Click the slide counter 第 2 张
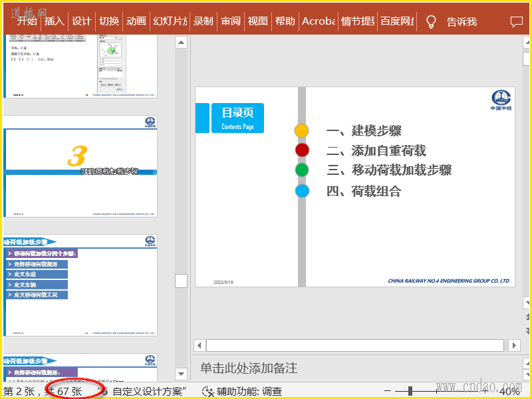The image size is (532, 399). [19, 392]
